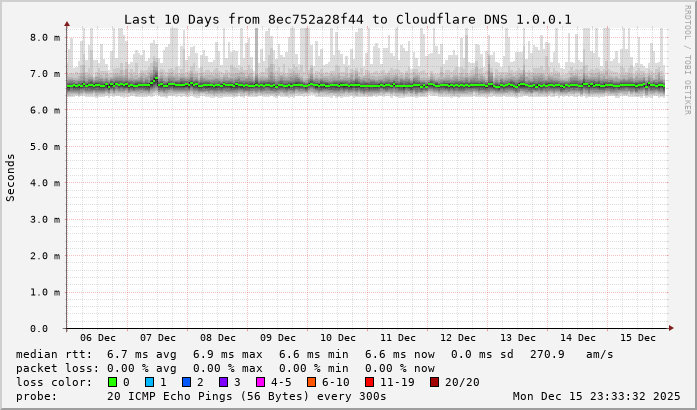The image size is (697, 410).
Task: Click the latency spike near 07 Dec
Action: coord(155,80)
